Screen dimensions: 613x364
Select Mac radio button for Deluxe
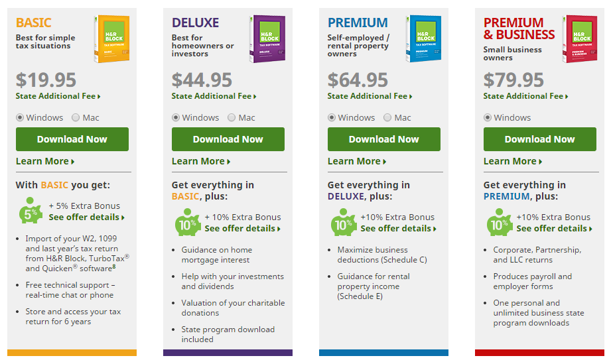point(232,117)
